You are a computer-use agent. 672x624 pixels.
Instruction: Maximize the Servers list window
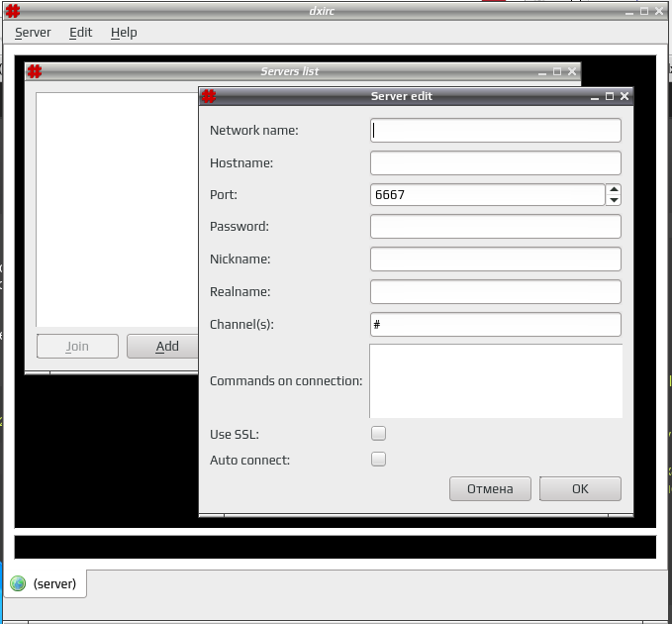click(x=557, y=71)
